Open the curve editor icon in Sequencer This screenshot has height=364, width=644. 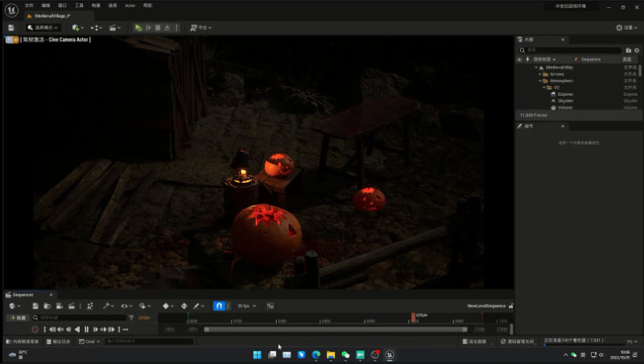(270, 306)
